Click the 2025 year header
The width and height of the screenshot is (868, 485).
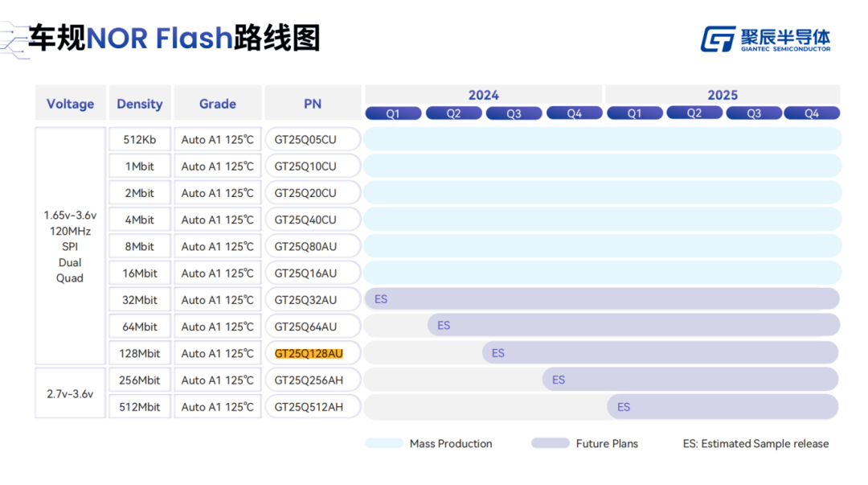[722, 95]
